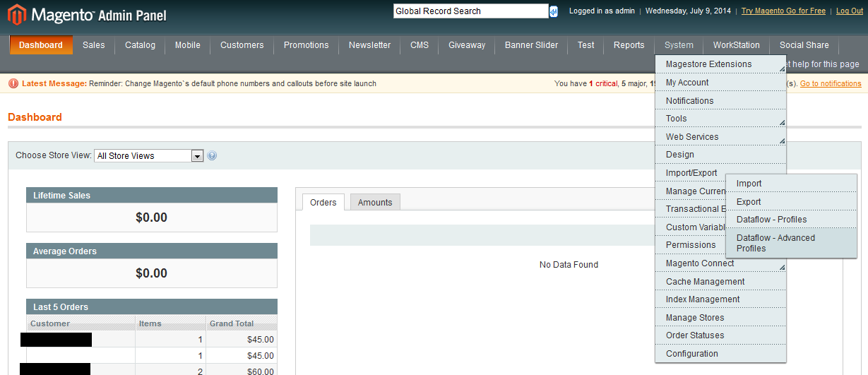Open the Sales menu

pos(93,45)
